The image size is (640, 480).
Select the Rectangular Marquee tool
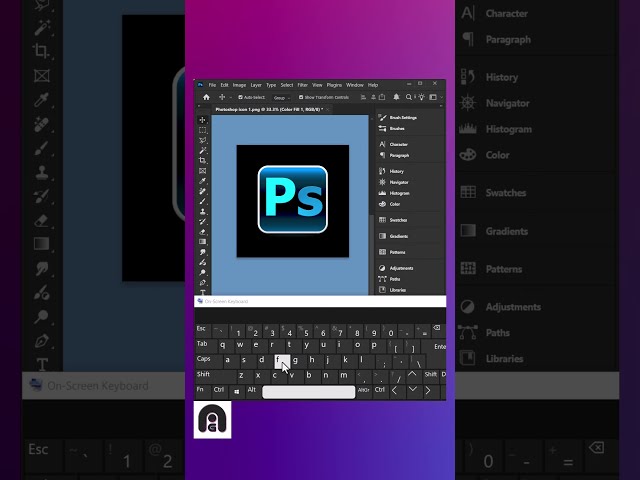pyautogui.click(x=202, y=130)
